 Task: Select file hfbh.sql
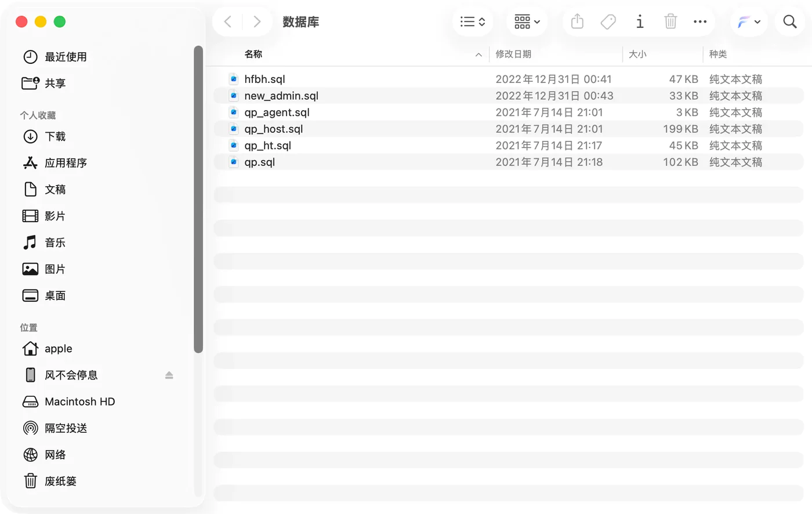(509, 79)
